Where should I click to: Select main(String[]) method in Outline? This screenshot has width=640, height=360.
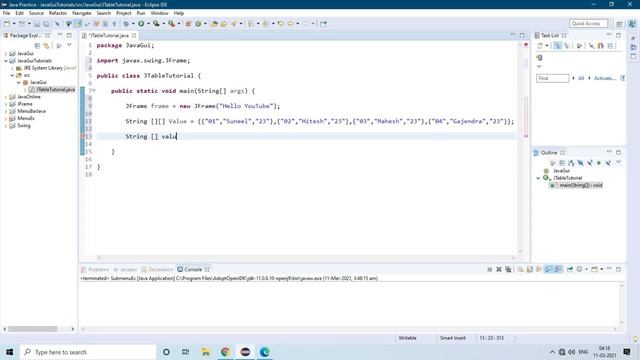pyautogui.click(x=576, y=185)
